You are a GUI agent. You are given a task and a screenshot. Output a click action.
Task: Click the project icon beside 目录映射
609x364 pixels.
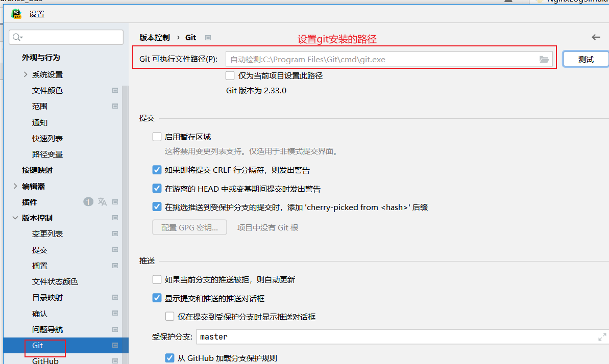click(115, 297)
